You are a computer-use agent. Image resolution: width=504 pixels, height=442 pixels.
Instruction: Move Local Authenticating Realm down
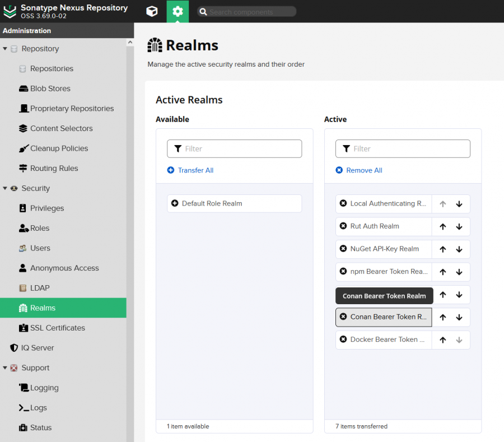click(x=459, y=204)
